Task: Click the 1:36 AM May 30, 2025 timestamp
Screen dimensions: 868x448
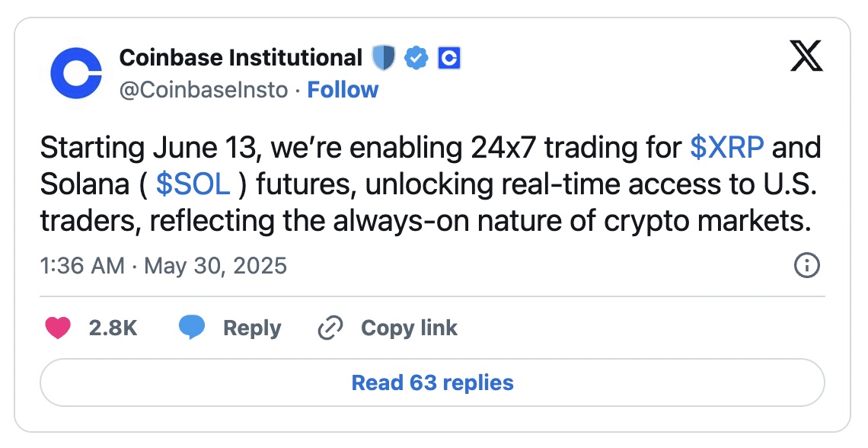Action: pos(163,266)
